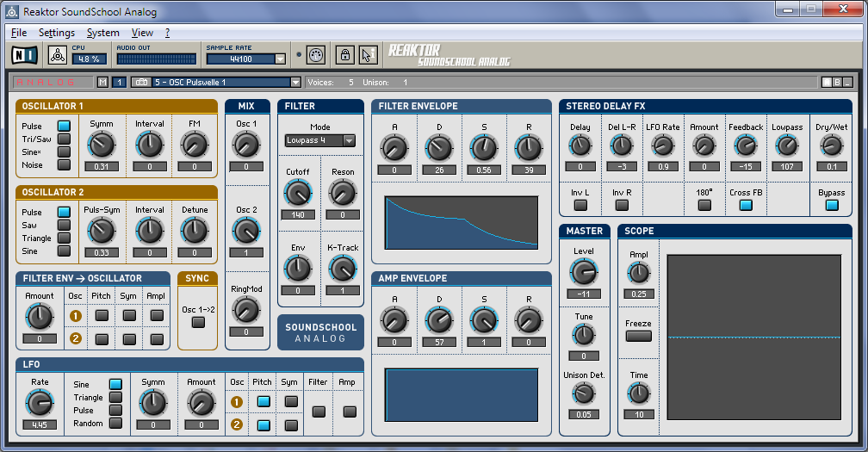Toggle the Osc 1->2 Sync button

(x=198, y=322)
